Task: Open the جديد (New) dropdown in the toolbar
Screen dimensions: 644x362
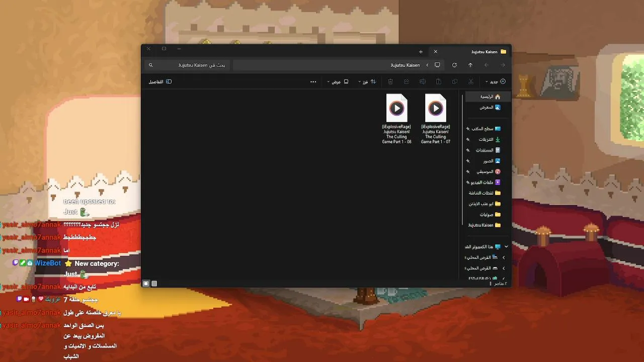Action: [x=496, y=81]
